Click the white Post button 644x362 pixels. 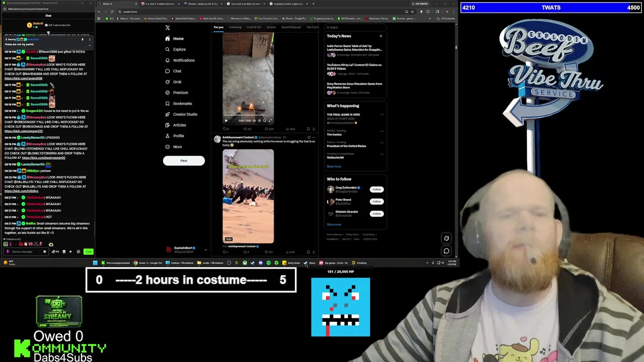click(184, 161)
